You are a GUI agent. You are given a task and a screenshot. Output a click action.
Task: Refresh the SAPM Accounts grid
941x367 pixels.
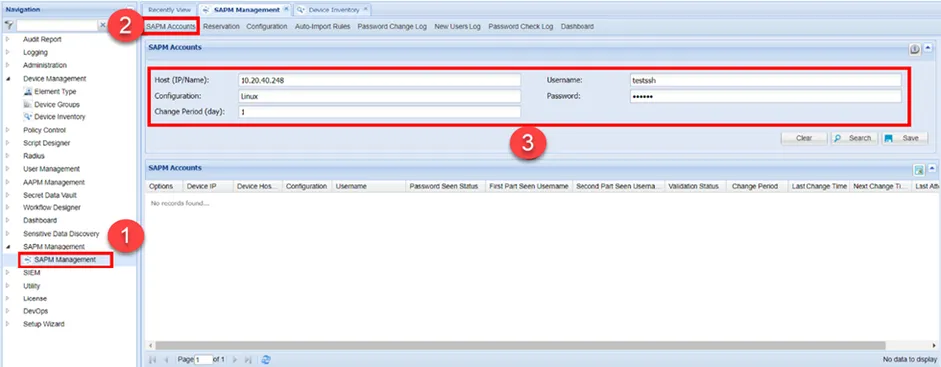coord(266,360)
